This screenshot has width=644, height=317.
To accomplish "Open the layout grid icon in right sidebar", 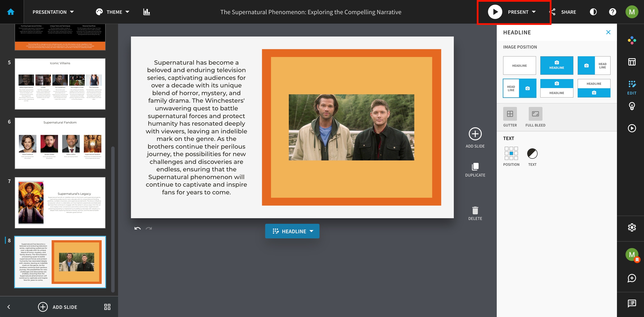I will coord(632,62).
